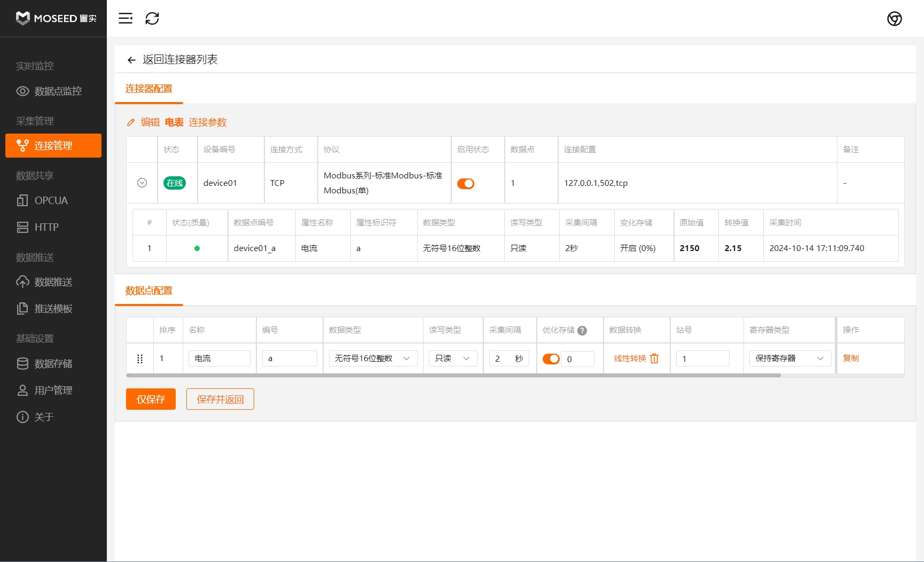Click the 优化存储 value input showing 0
This screenshot has height=562, width=924.
pyautogui.click(x=578, y=359)
